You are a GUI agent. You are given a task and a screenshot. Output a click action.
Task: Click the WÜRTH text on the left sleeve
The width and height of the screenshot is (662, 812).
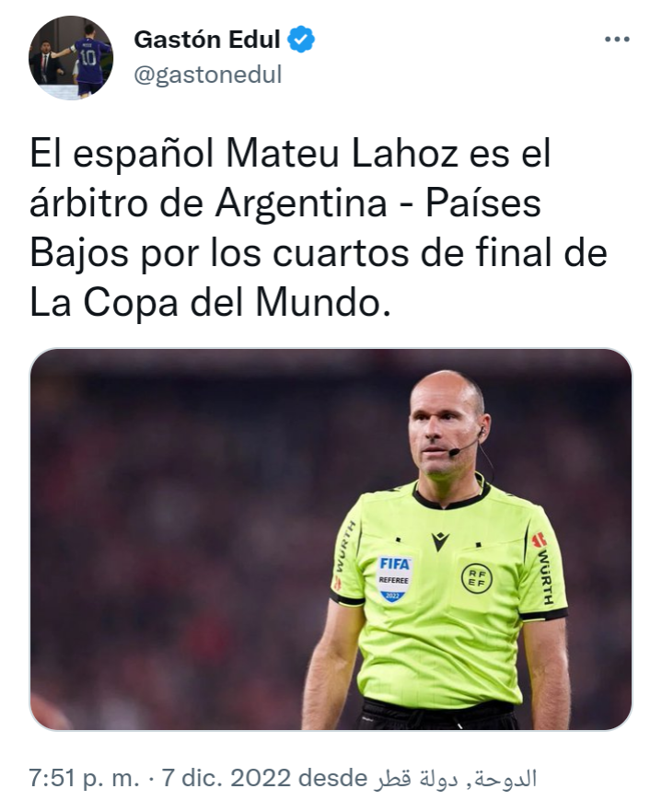pos(344,548)
